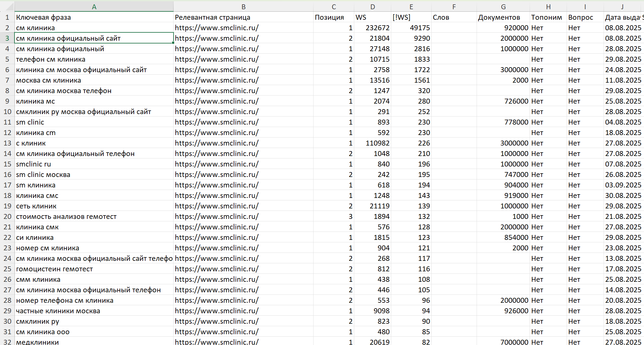
Task: Click date cell 04.08.2025
Action: 623,122
